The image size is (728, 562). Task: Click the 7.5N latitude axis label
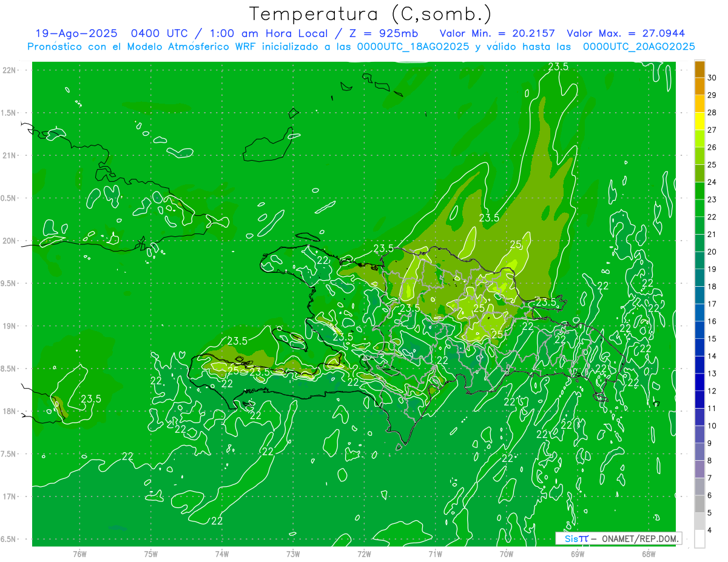point(9,454)
